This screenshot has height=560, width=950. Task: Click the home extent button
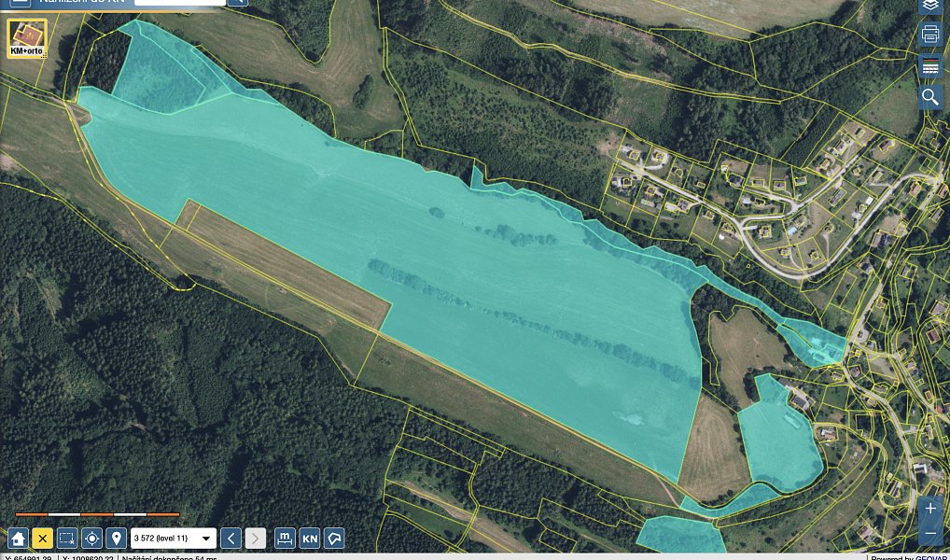(18, 538)
